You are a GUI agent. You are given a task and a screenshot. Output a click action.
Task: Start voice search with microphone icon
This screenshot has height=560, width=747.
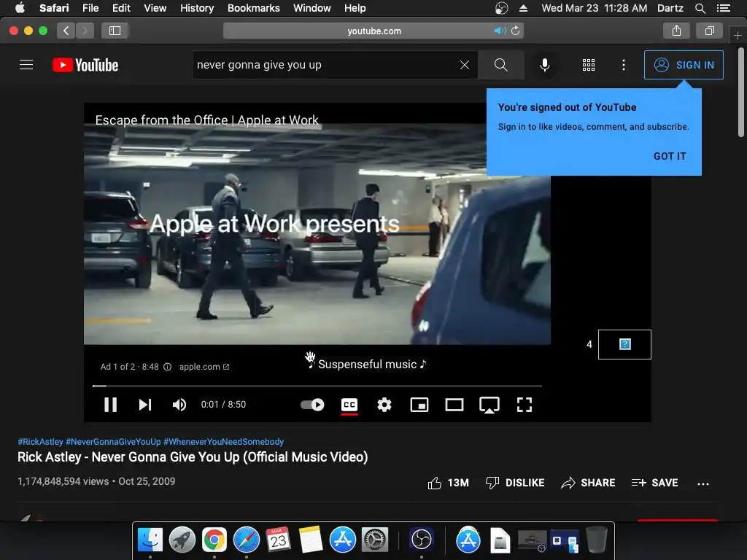(544, 65)
